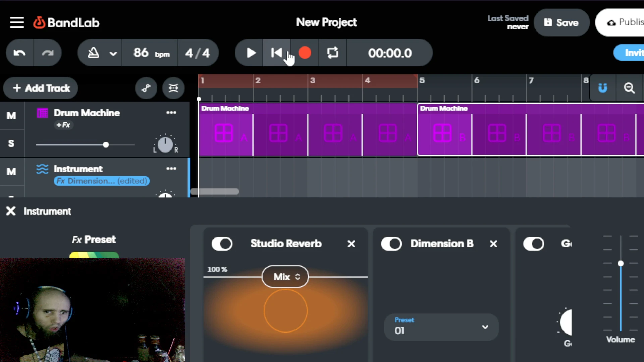Toggle Studio Reverb effect on/off
The height and width of the screenshot is (362, 644).
pos(222,244)
